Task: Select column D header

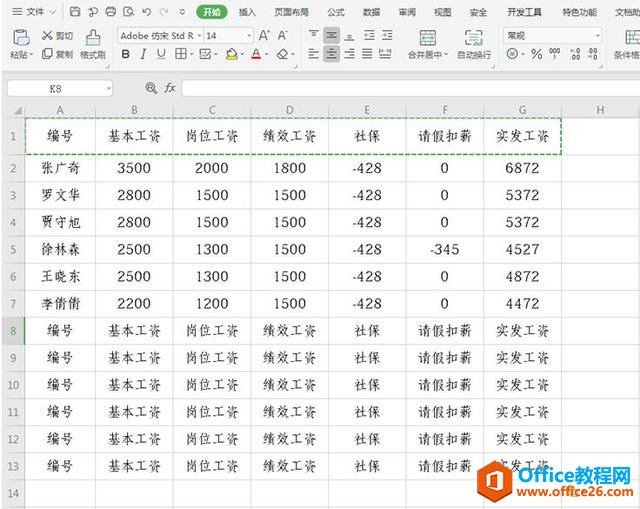Action: click(289, 110)
